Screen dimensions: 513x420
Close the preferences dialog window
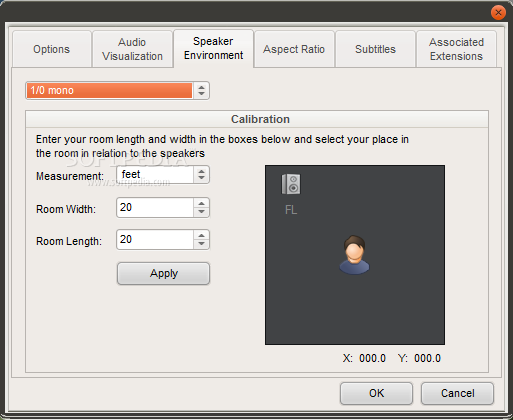click(x=498, y=13)
